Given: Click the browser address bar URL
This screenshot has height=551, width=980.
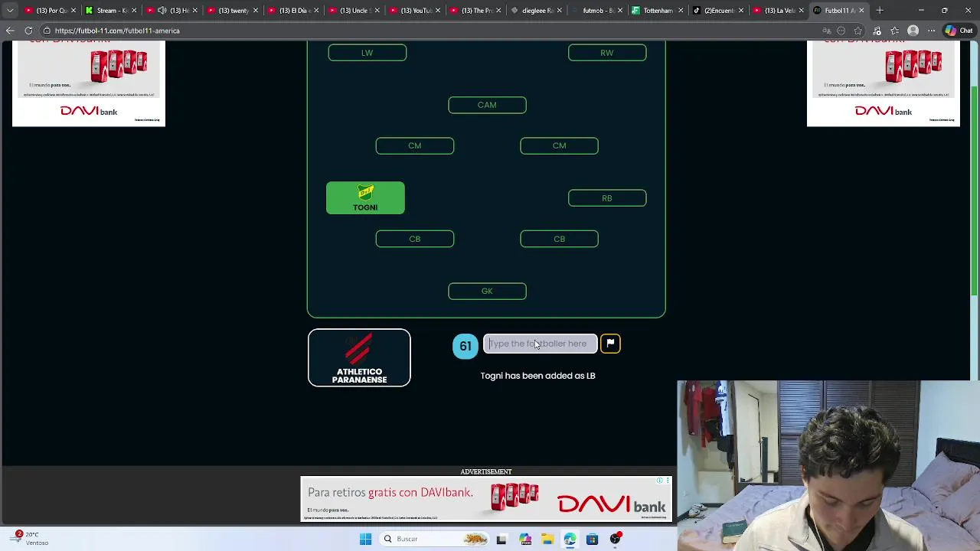Looking at the screenshot, I should coord(117,31).
